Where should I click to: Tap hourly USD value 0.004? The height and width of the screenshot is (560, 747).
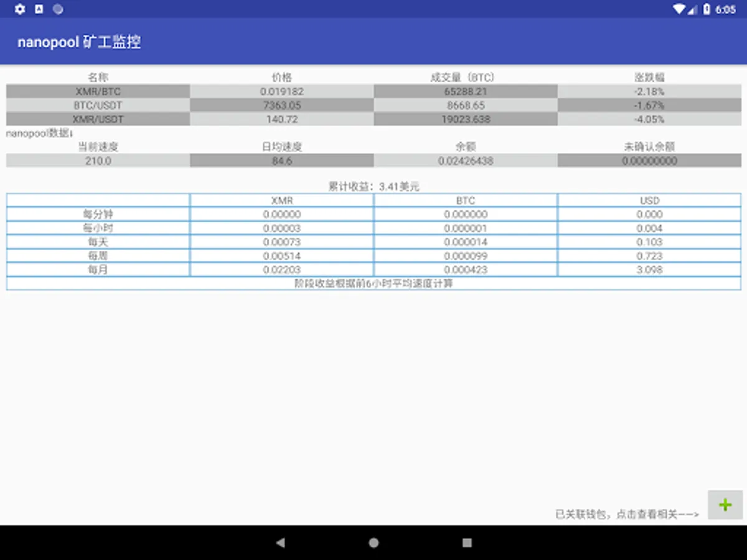click(x=649, y=228)
